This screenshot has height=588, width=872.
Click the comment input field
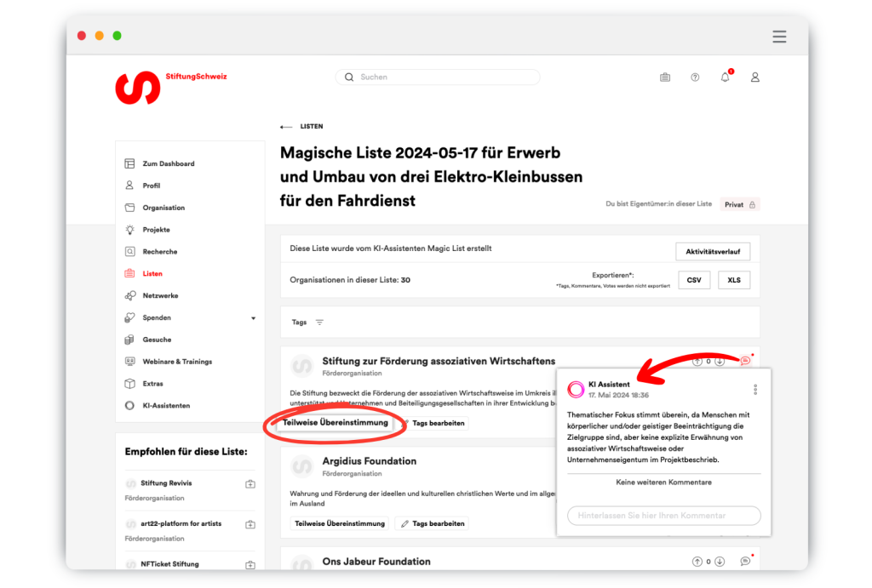tap(663, 516)
